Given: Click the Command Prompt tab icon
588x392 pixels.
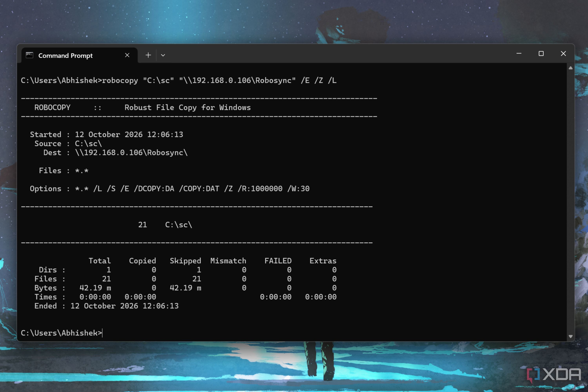Looking at the screenshot, I should coord(30,55).
